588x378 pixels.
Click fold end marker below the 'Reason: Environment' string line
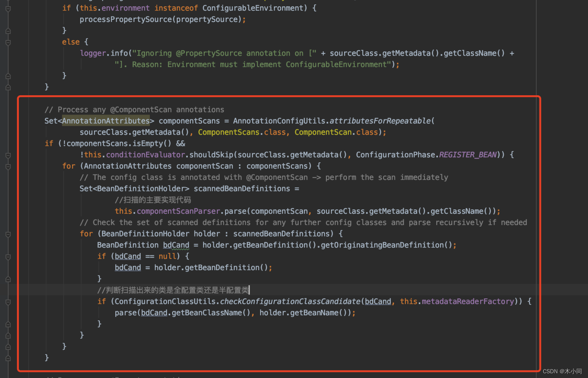click(x=8, y=76)
